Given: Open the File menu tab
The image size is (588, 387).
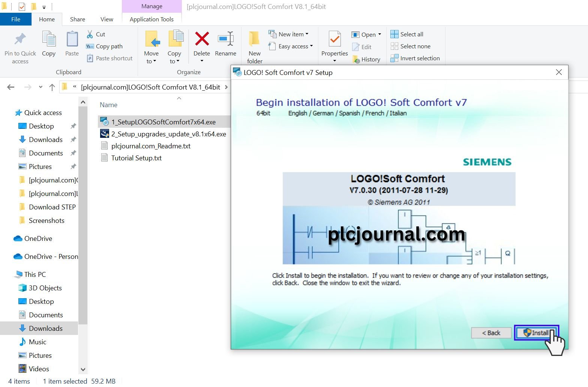Looking at the screenshot, I should (x=16, y=19).
